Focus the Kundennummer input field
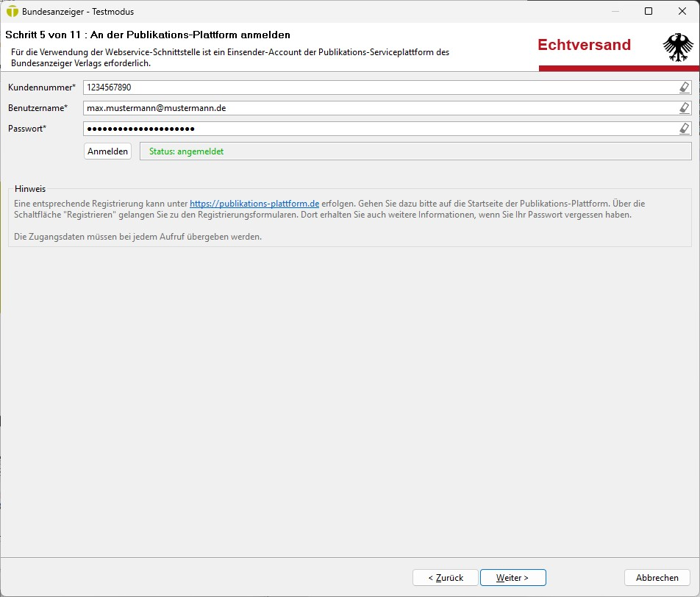700x597 pixels. [379, 87]
